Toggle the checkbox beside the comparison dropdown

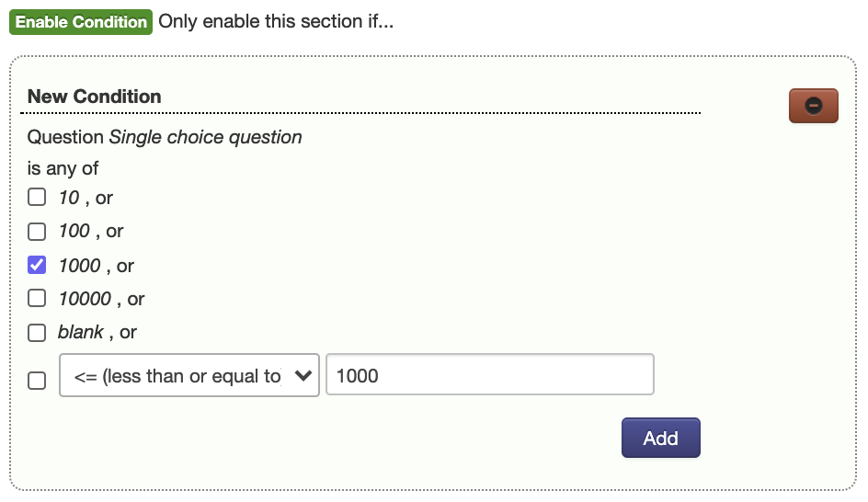[37, 379]
